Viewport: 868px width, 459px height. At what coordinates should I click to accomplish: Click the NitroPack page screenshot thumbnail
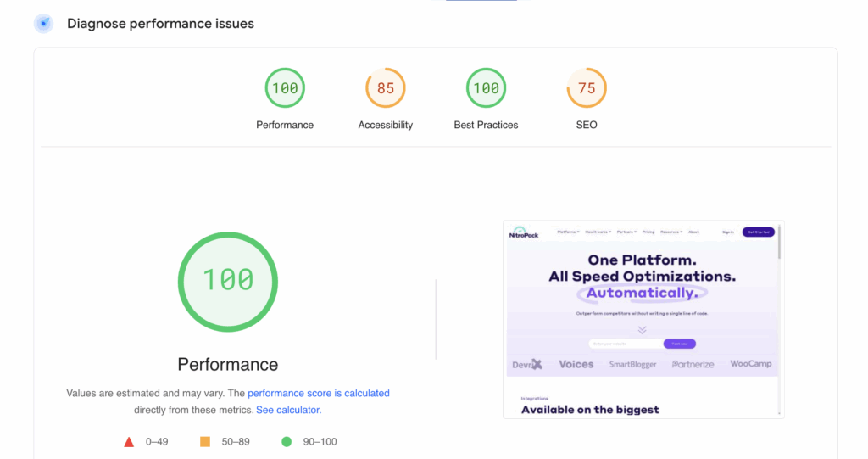(643, 319)
